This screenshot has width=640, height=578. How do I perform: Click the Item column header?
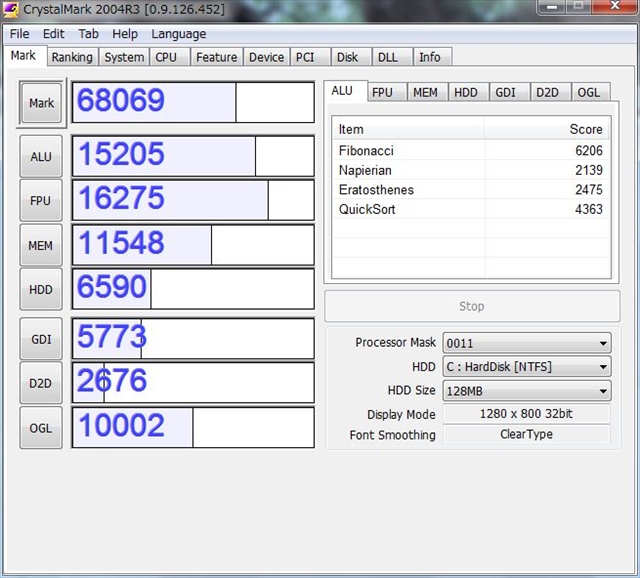(409, 129)
